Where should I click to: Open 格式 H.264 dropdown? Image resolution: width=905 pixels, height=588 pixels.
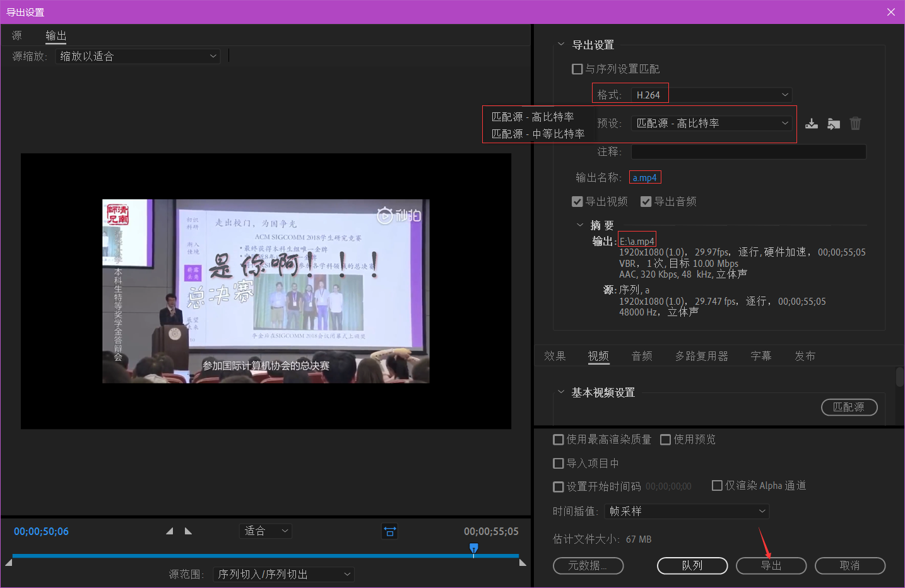711,95
